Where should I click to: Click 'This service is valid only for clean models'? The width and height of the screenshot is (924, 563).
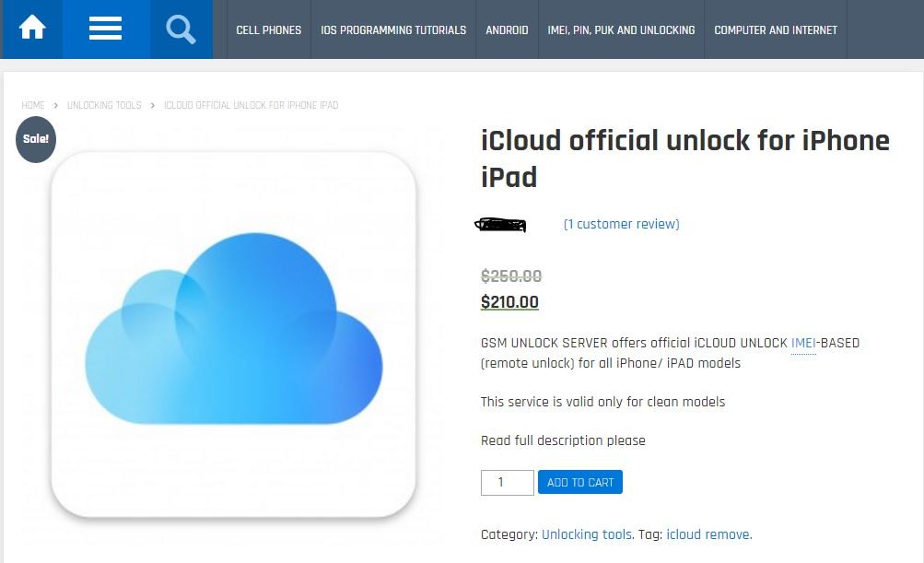(602, 402)
